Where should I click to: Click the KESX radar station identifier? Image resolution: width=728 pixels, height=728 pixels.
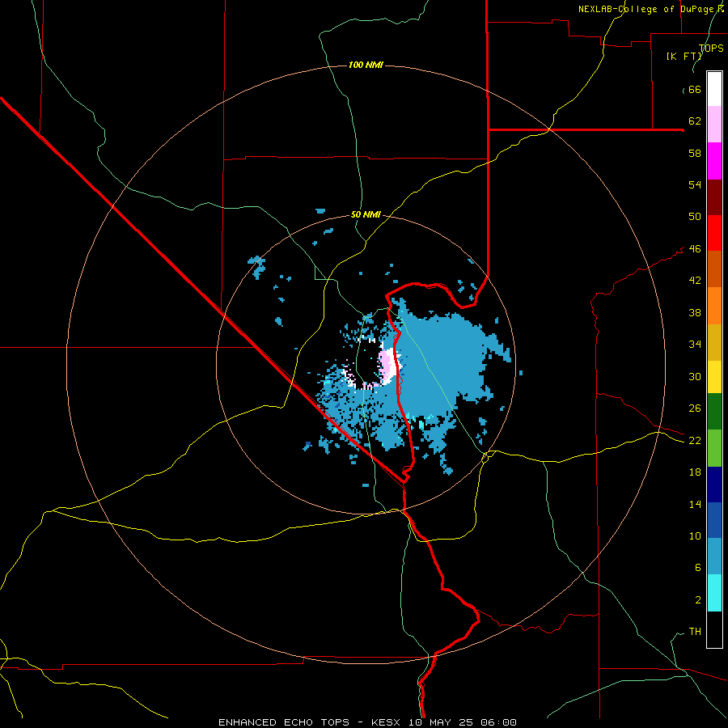pos(387,722)
